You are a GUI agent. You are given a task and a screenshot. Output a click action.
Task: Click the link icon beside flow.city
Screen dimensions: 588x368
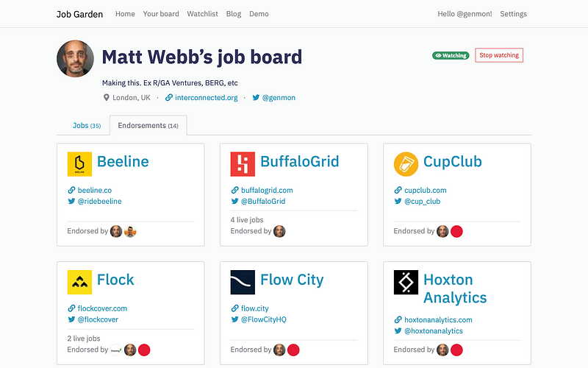click(234, 308)
